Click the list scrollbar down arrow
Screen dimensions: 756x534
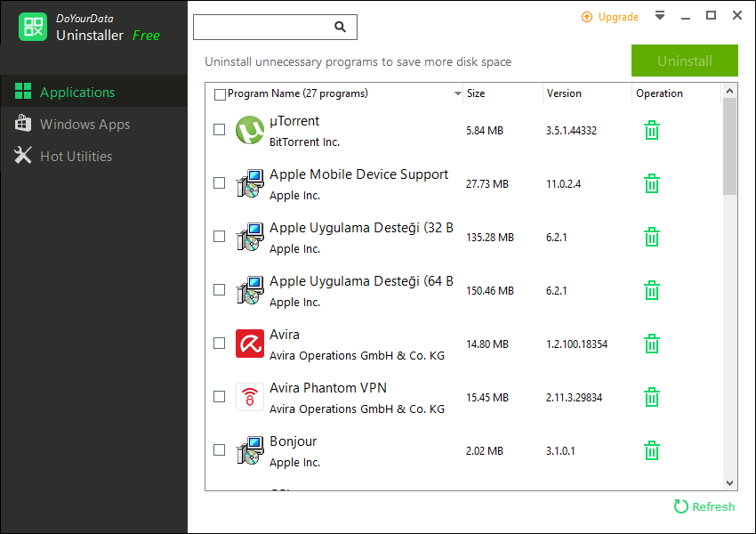coord(729,483)
